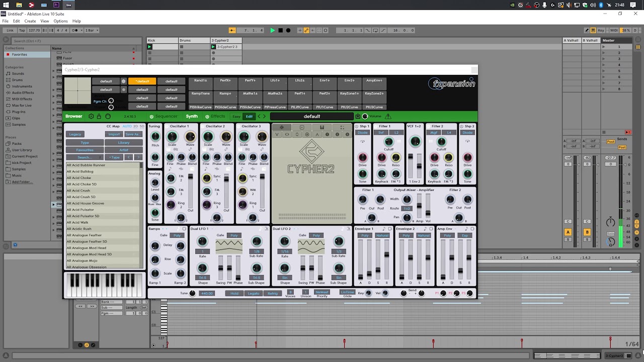The height and width of the screenshot is (362, 644).
Task: Click Ableton Stop button
Action: 280,30
